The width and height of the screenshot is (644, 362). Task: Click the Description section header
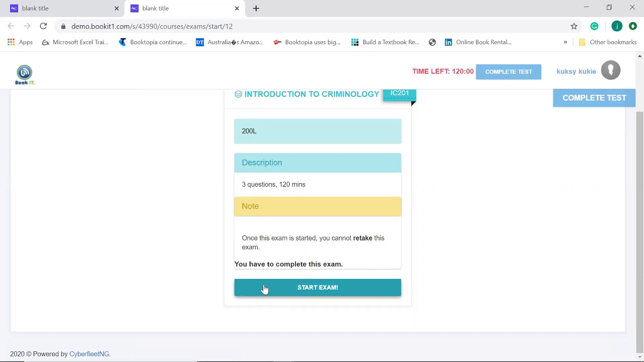coord(317,162)
